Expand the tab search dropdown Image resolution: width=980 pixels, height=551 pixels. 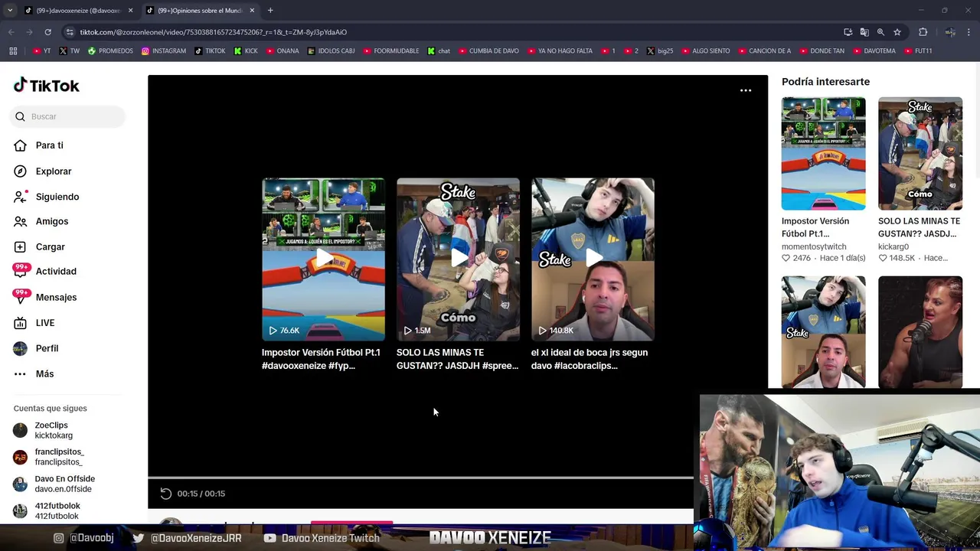pyautogui.click(x=9, y=11)
